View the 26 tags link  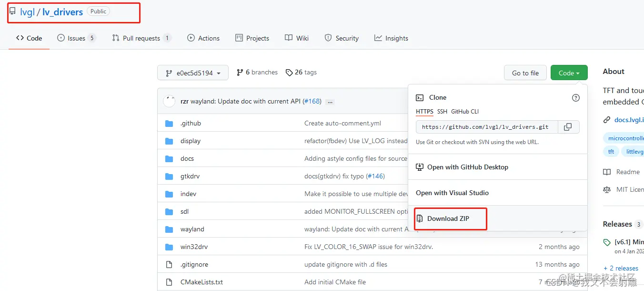pos(301,73)
